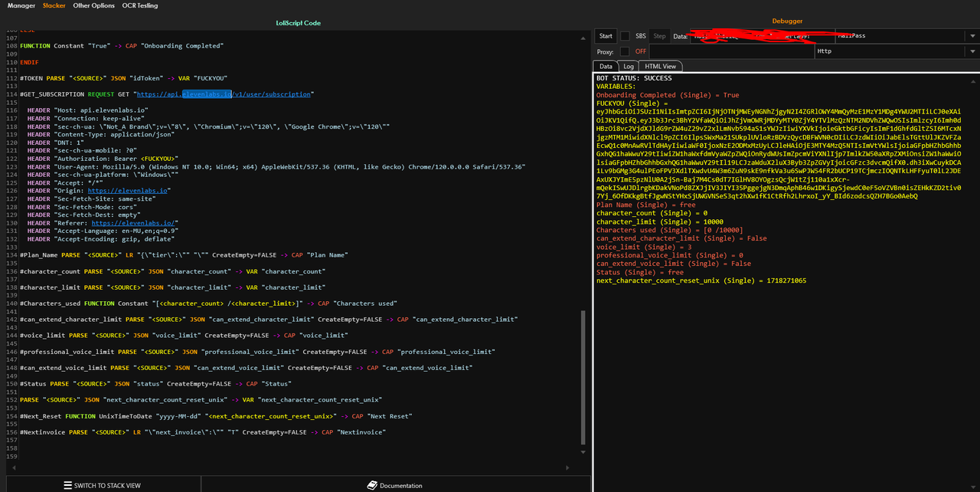Click the VARIABLES: label in debugger output

tap(617, 87)
